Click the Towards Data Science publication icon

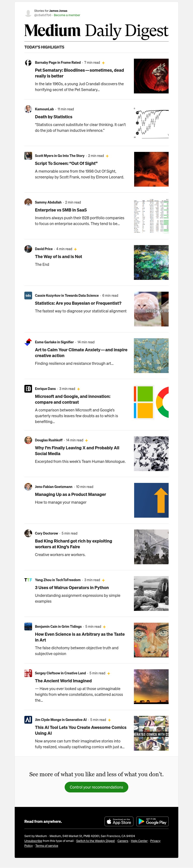pos(28,296)
